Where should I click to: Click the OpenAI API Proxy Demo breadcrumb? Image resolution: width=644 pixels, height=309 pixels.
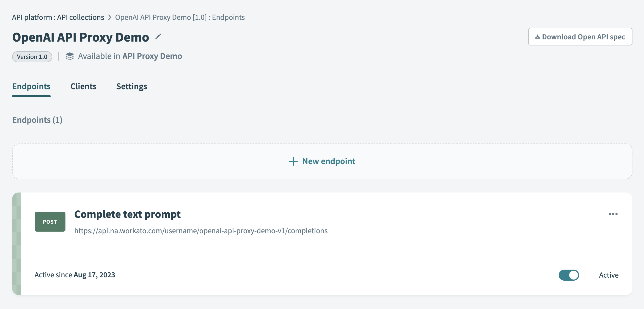click(179, 17)
